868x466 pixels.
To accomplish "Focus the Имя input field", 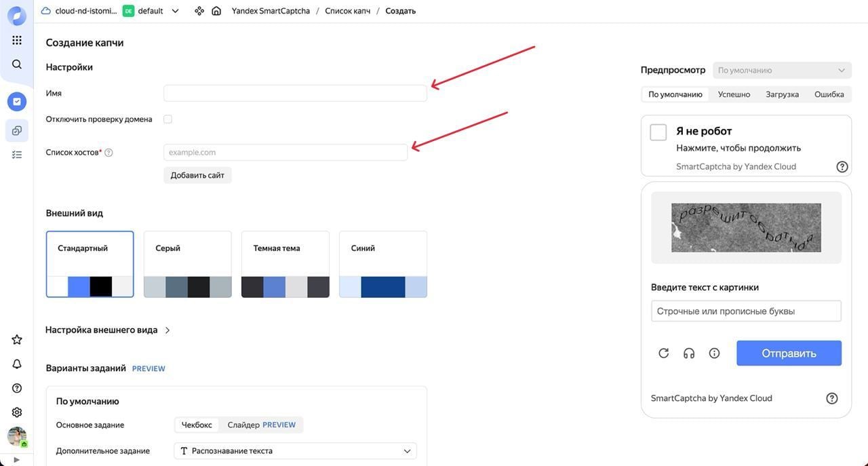I will tap(295, 93).
